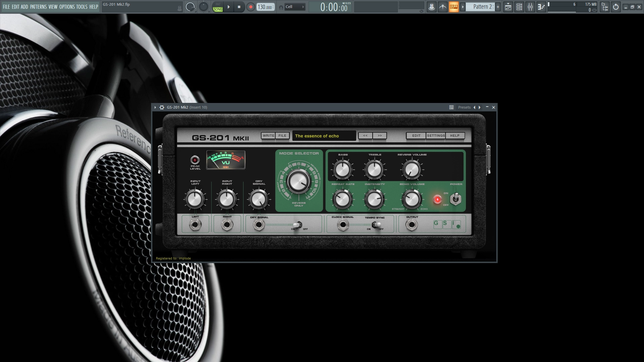Open the VIEW menu
644x362 pixels.
coord(53,7)
